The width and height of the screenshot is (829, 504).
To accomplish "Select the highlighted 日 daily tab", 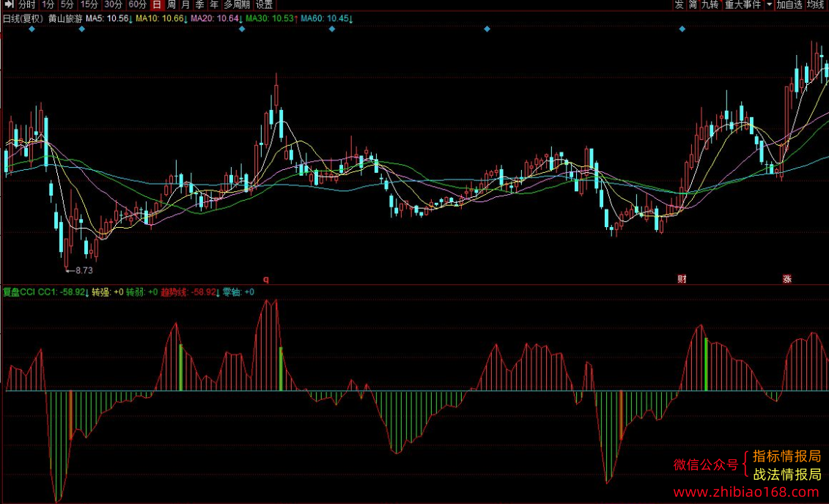I will (157, 4).
